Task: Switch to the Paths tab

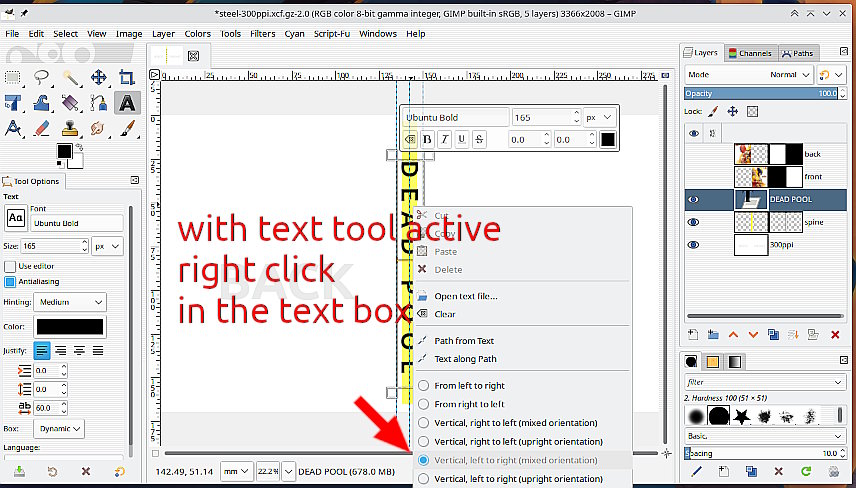Action: tap(798, 53)
